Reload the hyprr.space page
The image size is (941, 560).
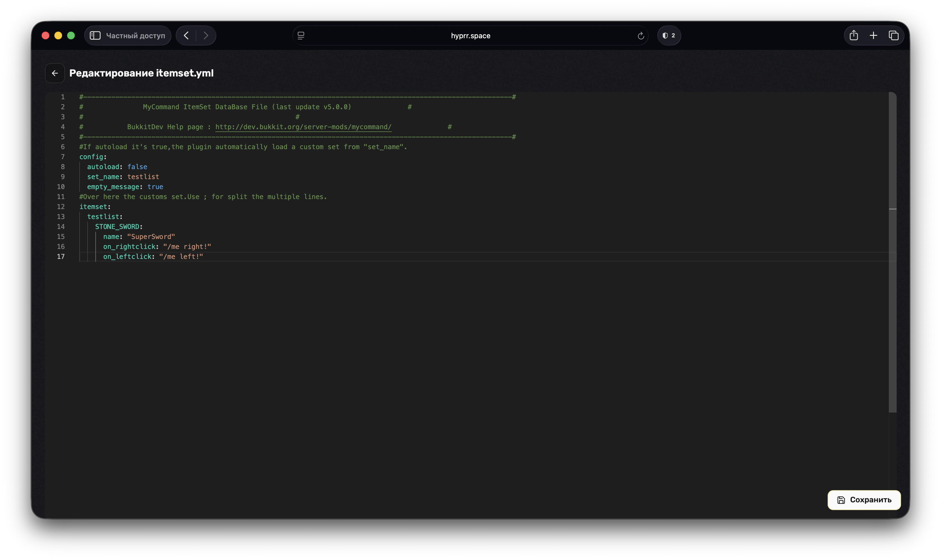[x=641, y=36]
